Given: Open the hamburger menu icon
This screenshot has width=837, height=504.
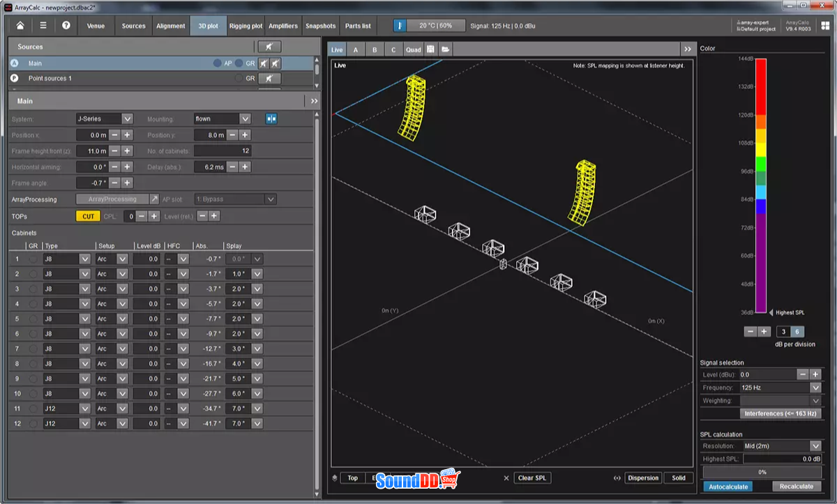Looking at the screenshot, I should [x=43, y=26].
